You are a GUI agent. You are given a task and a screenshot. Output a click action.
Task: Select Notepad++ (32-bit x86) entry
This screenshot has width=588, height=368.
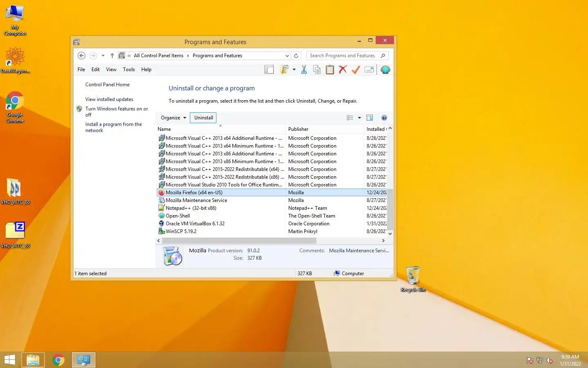[x=272, y=208]
